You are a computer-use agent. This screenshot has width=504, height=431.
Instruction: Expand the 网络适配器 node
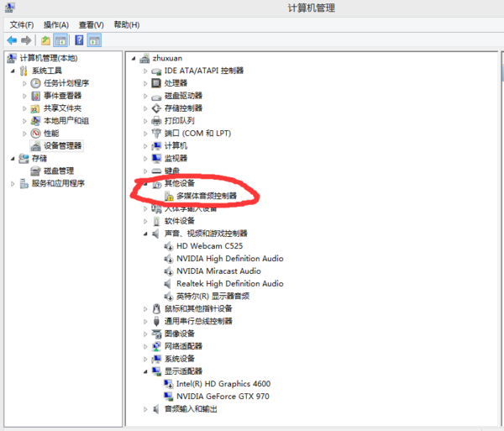click(x=145, y=346)
